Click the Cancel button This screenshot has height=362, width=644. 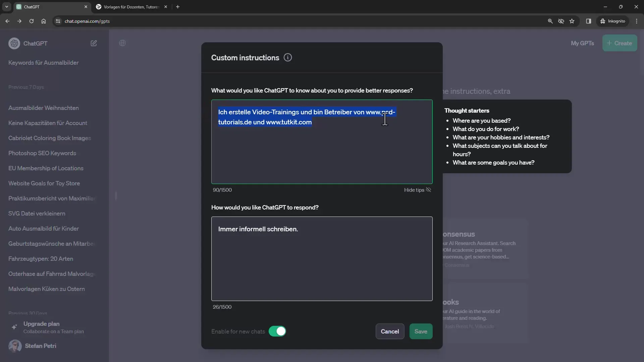pos(390,331)
